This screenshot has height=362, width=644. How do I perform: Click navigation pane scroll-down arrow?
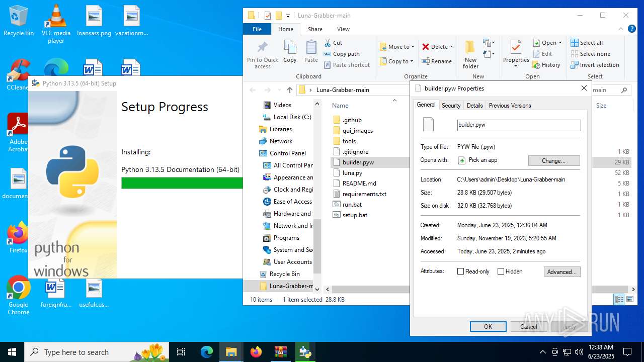click(x=317, y=289)
